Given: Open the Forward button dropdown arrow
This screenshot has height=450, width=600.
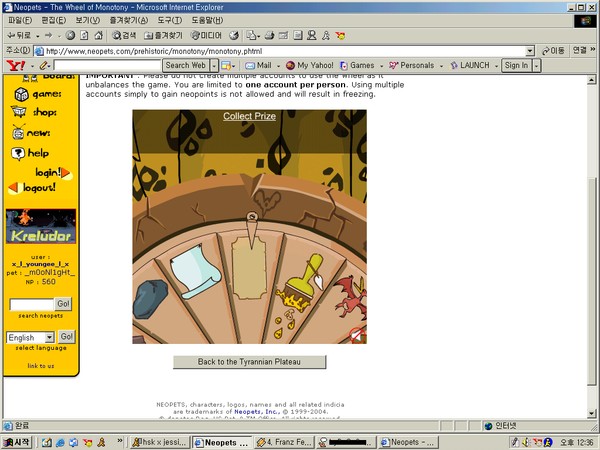Looking at the screenshot, I should (x=59, y=36).
